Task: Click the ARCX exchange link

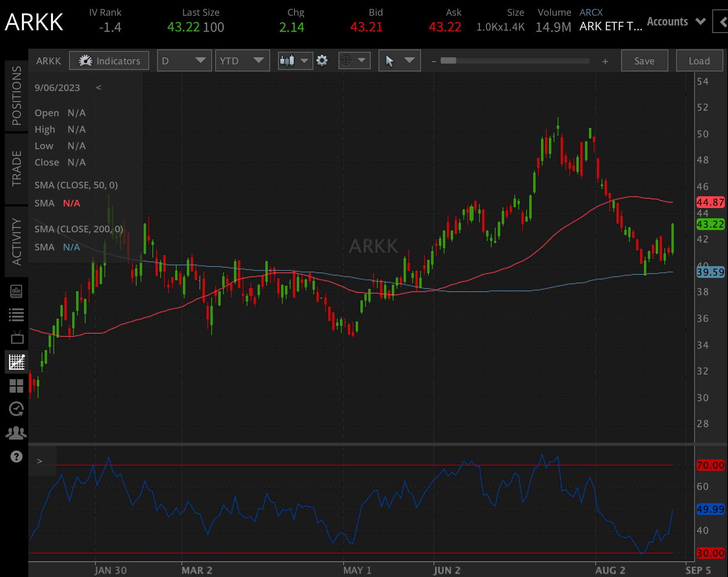Action: point(591,13)
